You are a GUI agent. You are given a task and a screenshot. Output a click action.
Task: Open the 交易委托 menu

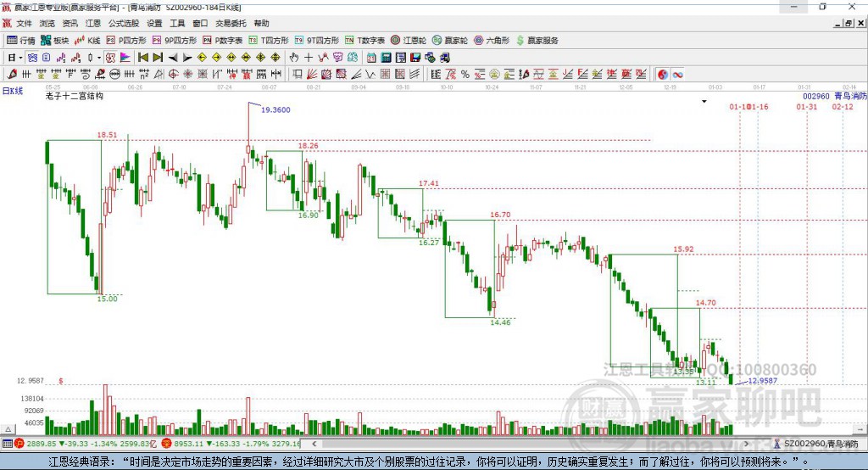tap(231, 23)
